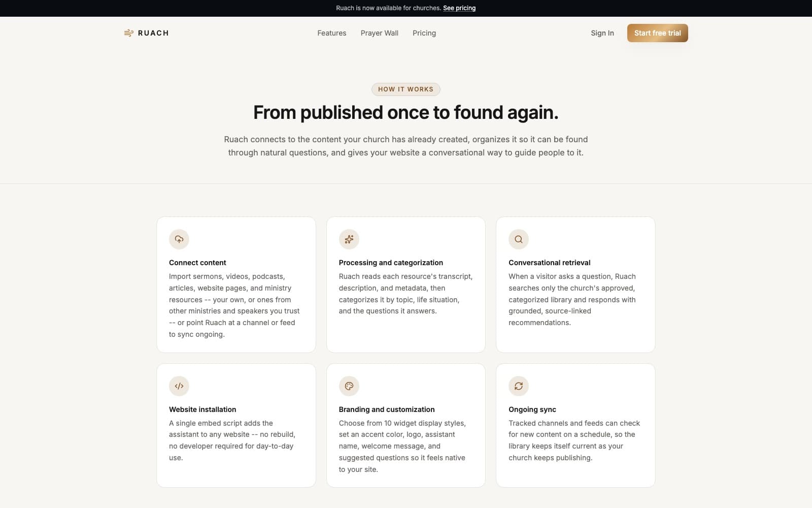Start the free trial button
Image resolution: width=812 pixels, height=508 pixels.
point(658,33)
